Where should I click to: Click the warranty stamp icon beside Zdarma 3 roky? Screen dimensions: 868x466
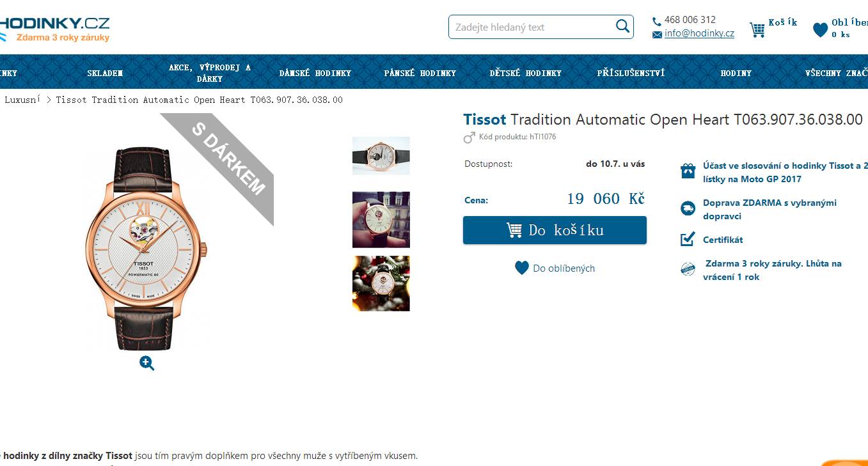click(x=688, y=269)
